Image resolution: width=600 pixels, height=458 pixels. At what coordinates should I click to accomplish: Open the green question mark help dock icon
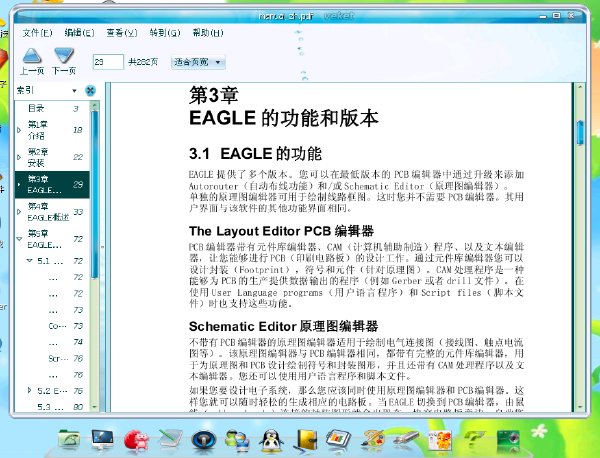coord(473,439)
